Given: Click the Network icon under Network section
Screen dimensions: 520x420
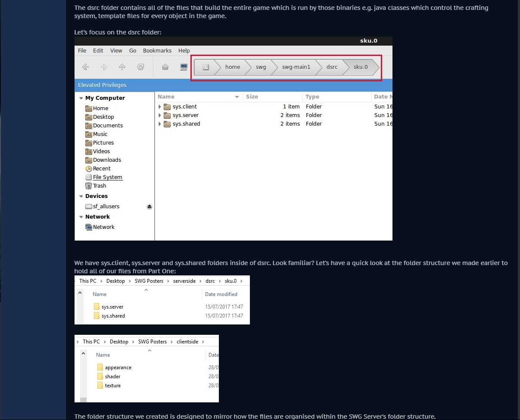Looking at the screenshot, I should coord(89,227).
